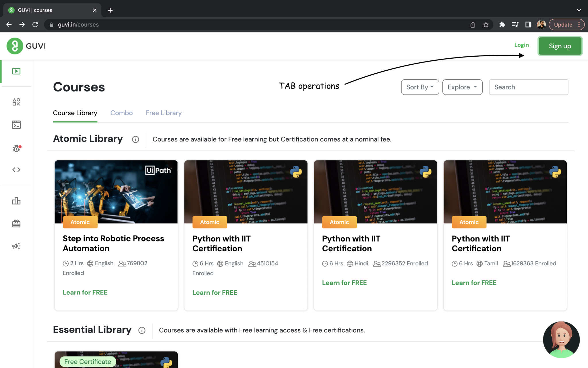Image resolution: width=588 pixels, height=368 pixels.
Task: Open the Explore dropdown
Action: (462, 87)
